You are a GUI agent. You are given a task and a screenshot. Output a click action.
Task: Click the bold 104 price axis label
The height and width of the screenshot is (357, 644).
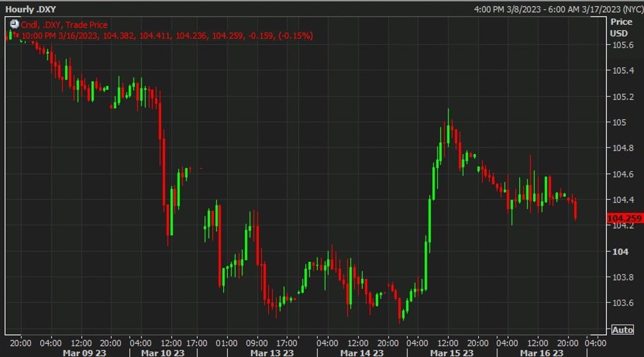click(x=620, y=251)
